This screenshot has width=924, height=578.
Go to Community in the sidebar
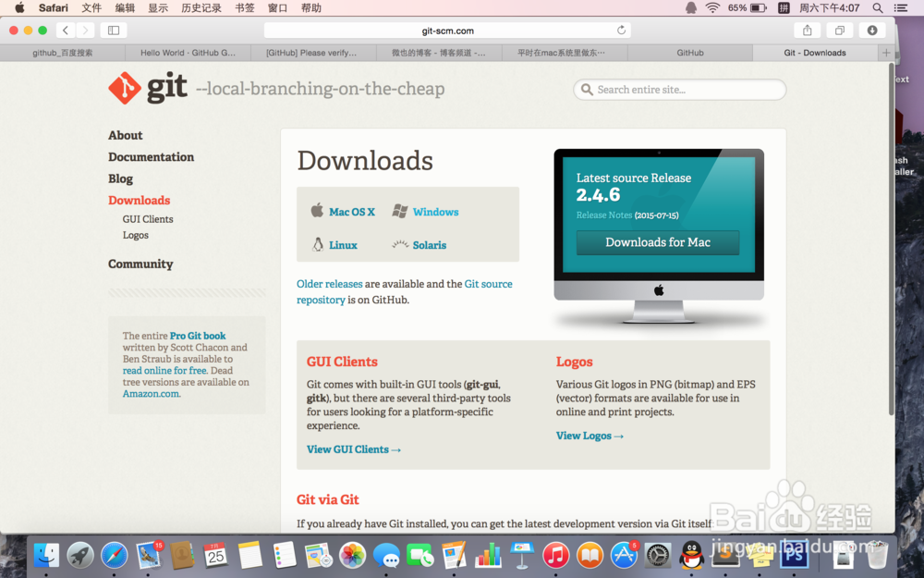click(x=140, y=264)
